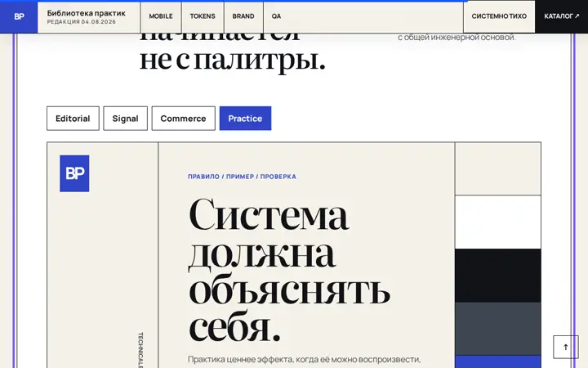Open the BRAND nav item
588x368 pixels.
pos(243,16)
